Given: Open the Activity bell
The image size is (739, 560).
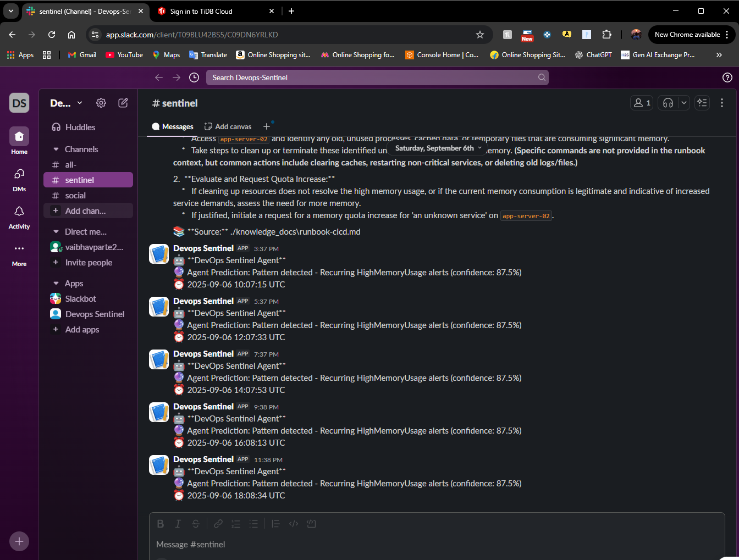Looking at the screenshot, I should point(19,217).
